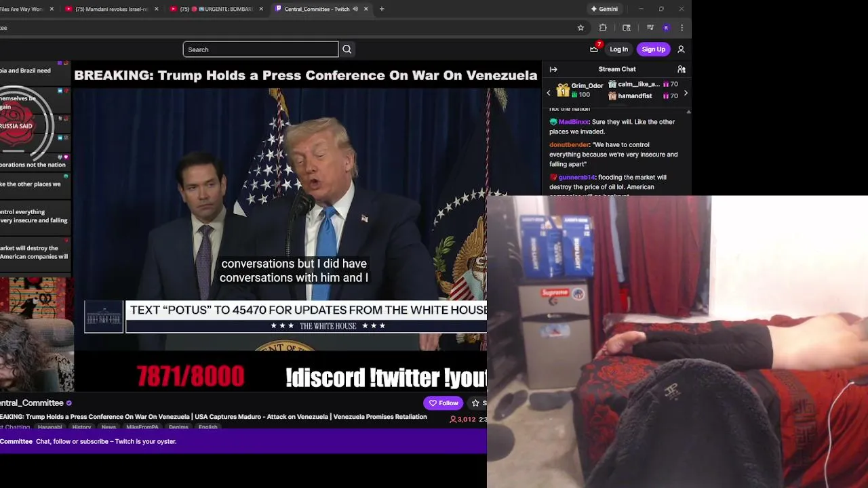
Task: Select the MikeFromPA stream tag
Action: coord(142,427)
